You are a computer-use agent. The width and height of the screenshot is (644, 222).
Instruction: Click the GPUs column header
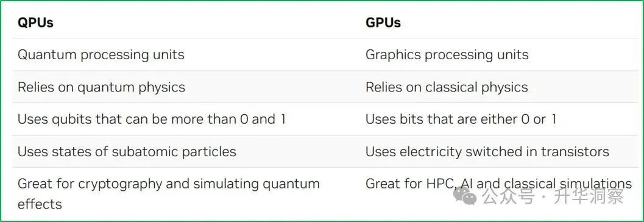pos(383,22)
